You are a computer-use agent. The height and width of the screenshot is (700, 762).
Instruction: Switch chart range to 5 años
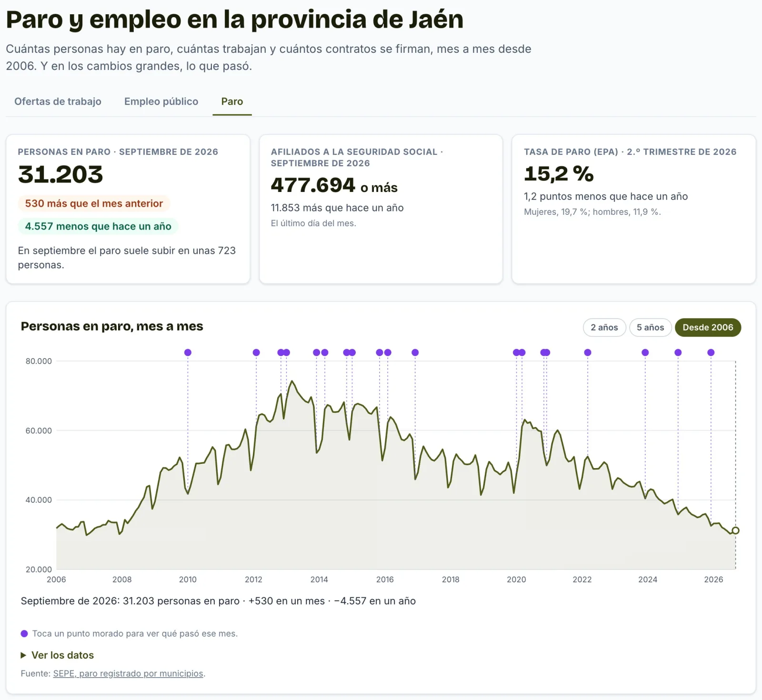click(650, 327)
